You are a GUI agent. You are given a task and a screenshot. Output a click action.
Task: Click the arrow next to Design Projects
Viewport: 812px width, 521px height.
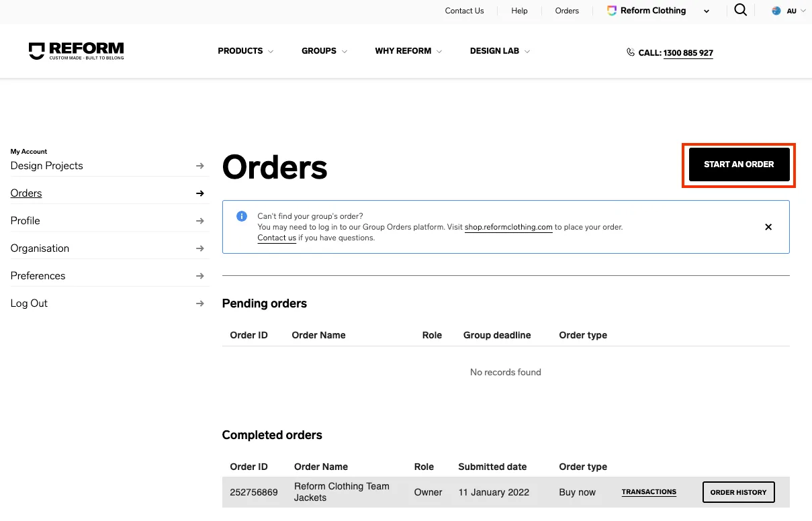coord(199,166)
